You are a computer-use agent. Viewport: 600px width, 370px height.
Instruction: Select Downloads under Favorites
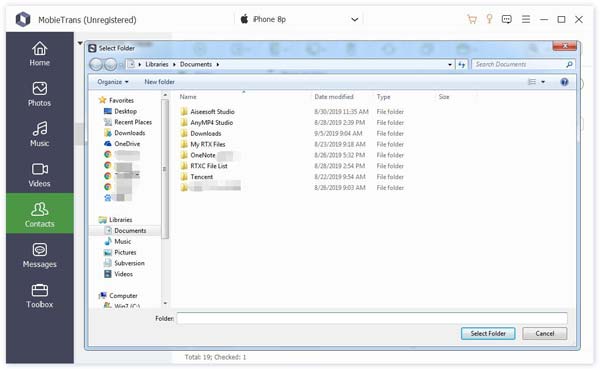pos(125,133)
